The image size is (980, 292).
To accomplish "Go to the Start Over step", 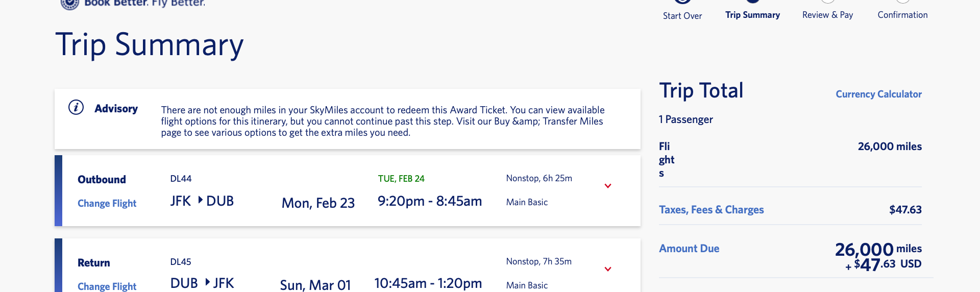I will (682, 15).
